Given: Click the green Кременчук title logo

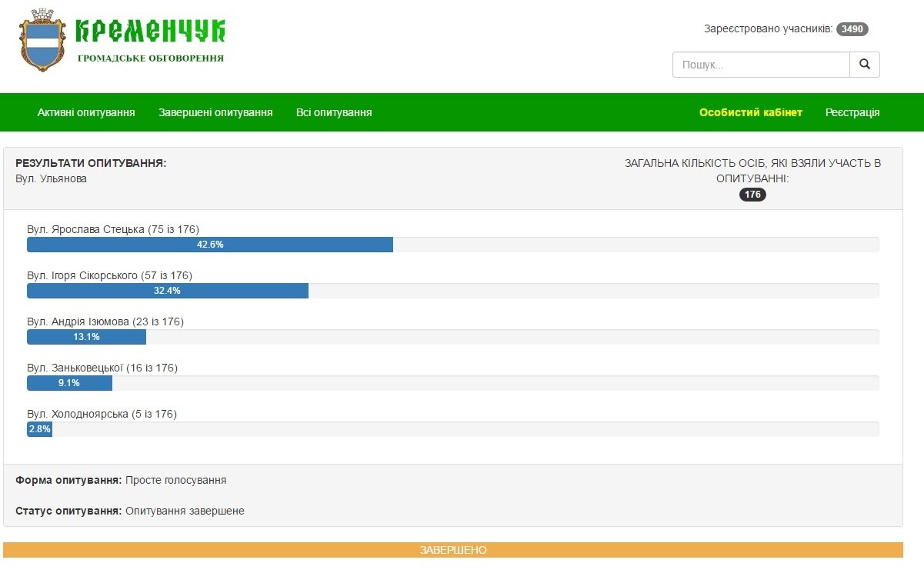Looking at the screenshot, I should 151,31.
